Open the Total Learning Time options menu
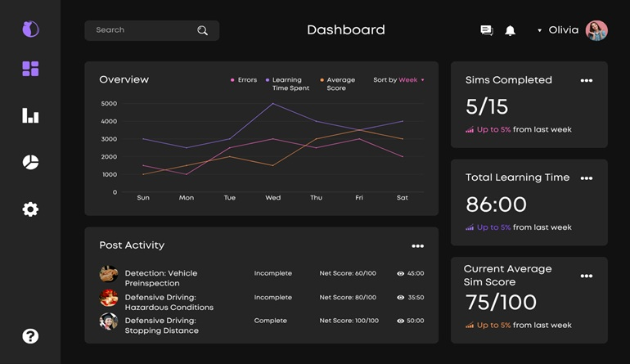The height and width of the screenshot is (364, 630). (586, 178)
